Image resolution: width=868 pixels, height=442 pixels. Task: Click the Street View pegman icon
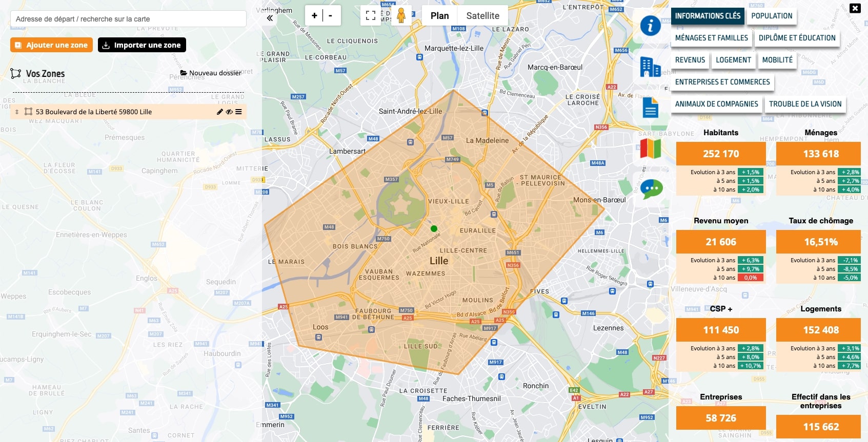(401, 15)
